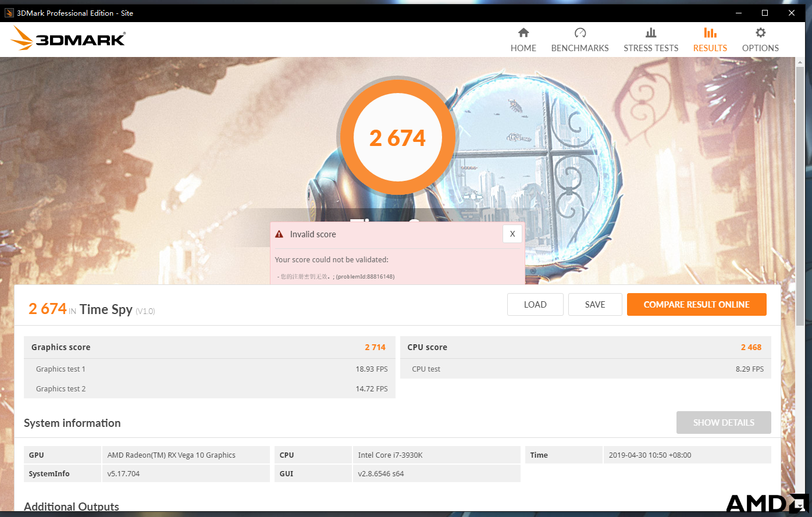
Task: Select the CPU score value 2 468
Action: 751,347
